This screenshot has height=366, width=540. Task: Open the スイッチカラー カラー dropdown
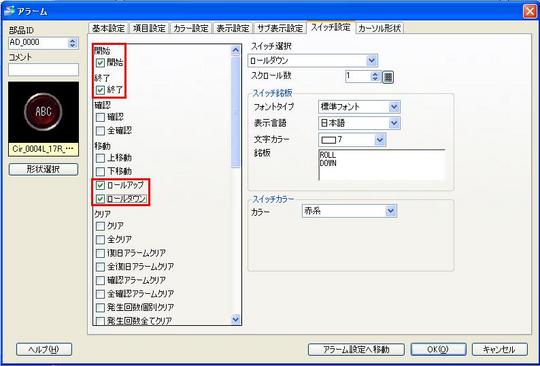click(390, 211)
